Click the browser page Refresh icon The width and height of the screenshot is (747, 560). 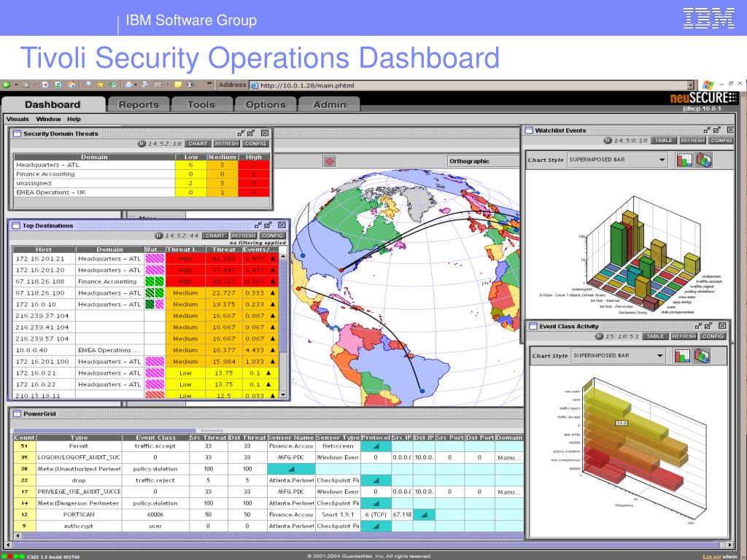click(58, 85)
